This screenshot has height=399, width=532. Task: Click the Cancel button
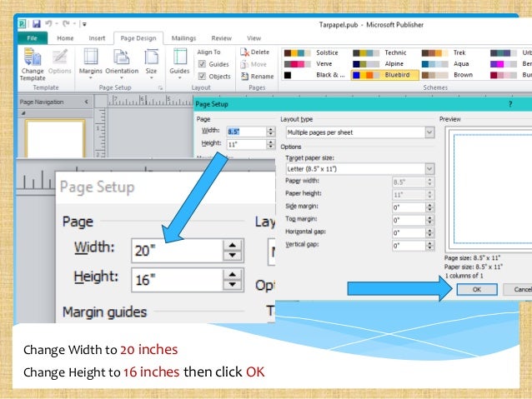[518, 289]
